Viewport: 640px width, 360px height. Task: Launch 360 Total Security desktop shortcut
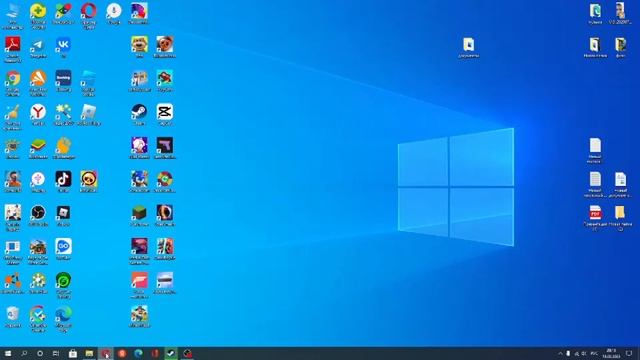38,16
